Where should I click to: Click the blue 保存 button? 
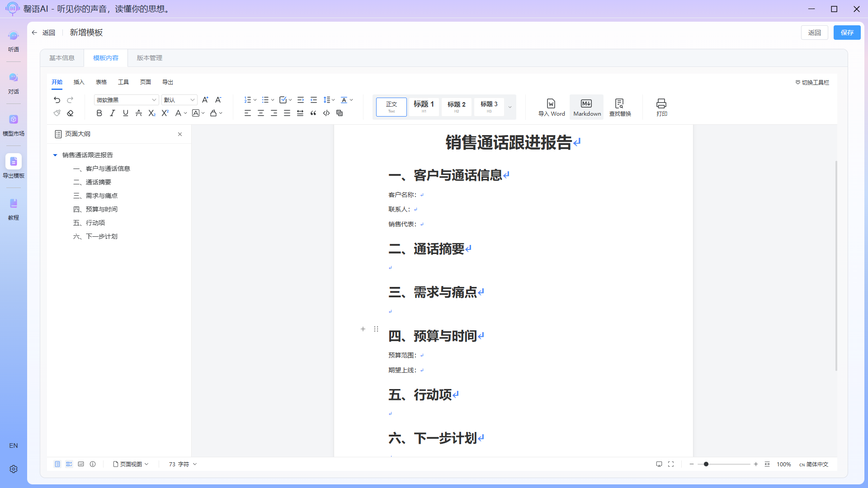tap(847, 33)
